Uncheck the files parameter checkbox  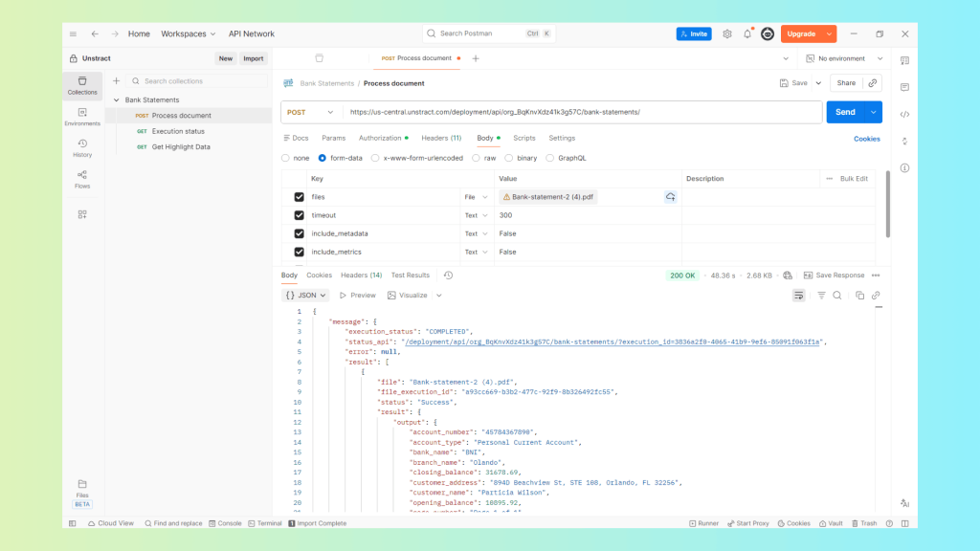300,197
